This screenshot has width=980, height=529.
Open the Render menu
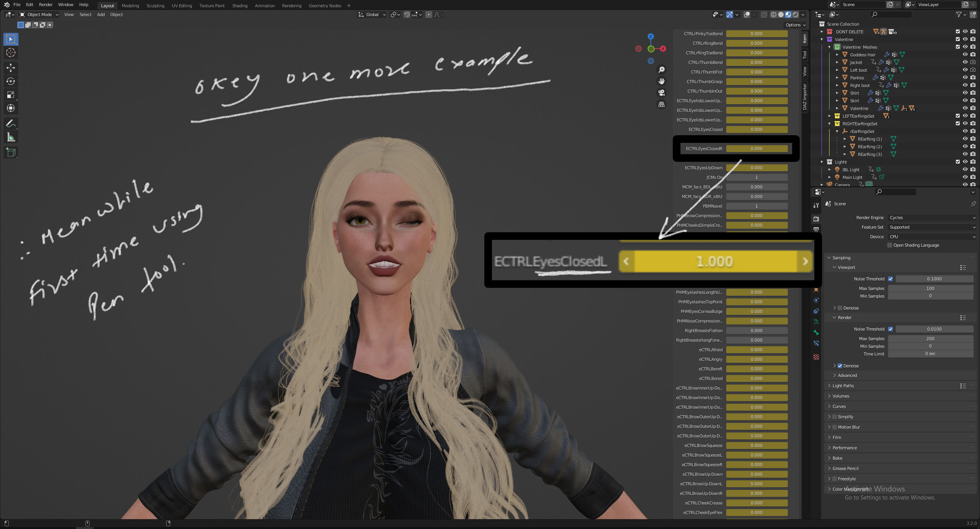pyautogui.click(x=46, y=5)
